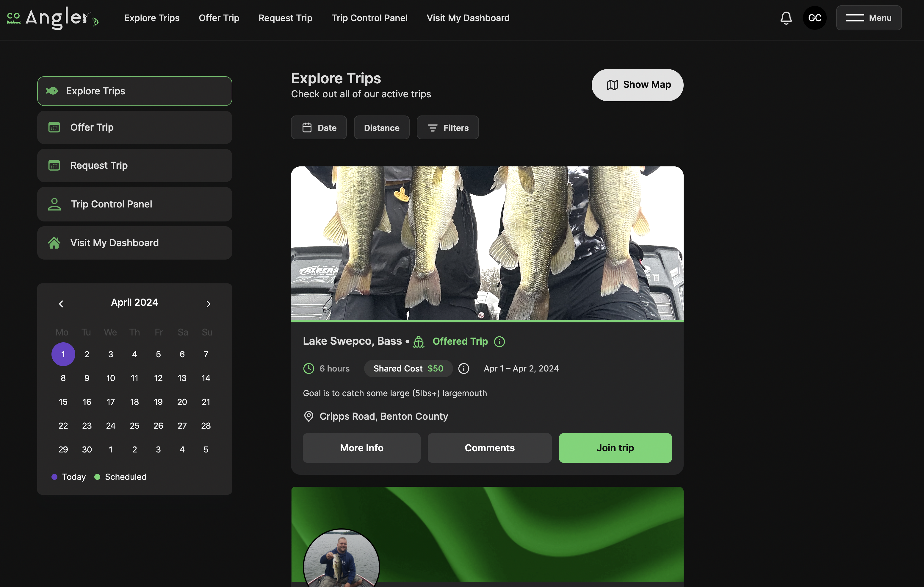Click More Info on Lake Swepco trip

click(x=361, y=448)
